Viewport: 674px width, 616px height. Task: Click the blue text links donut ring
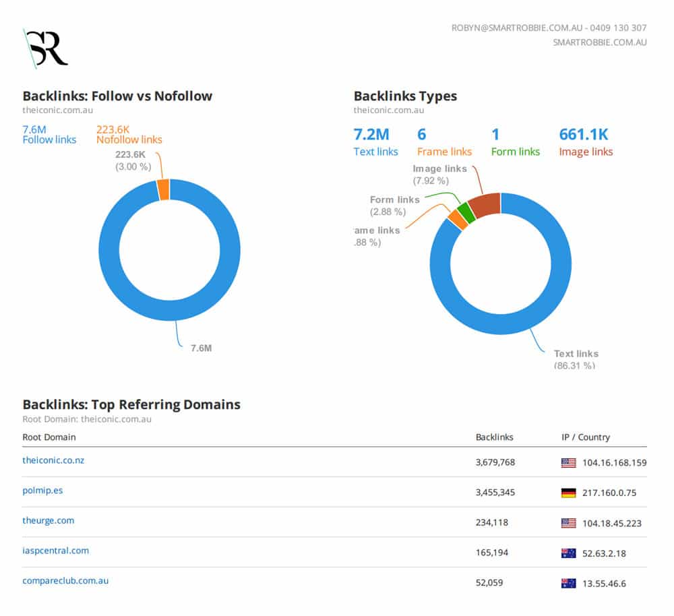tap(501, 324)
